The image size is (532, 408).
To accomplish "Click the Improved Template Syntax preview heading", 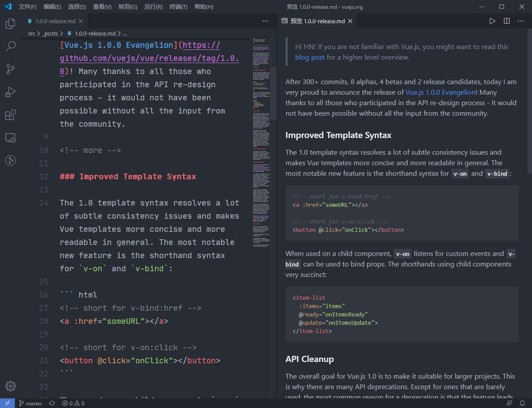I will (x=339, y=135).
